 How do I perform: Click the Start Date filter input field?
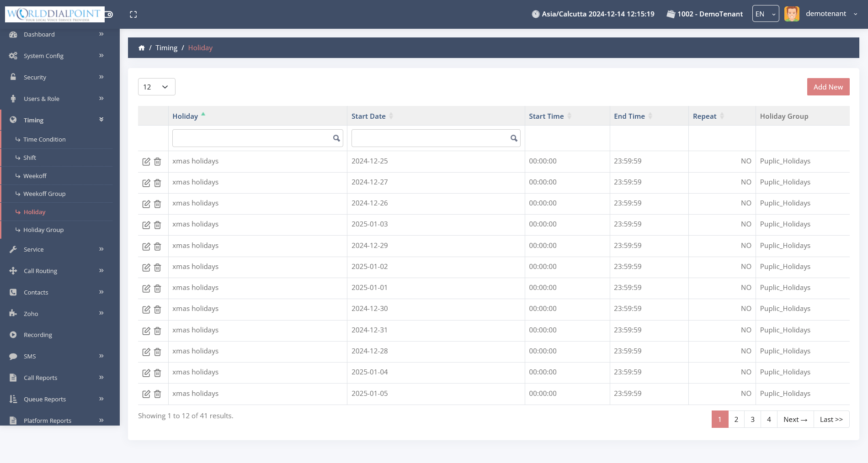tap(430, 138)
